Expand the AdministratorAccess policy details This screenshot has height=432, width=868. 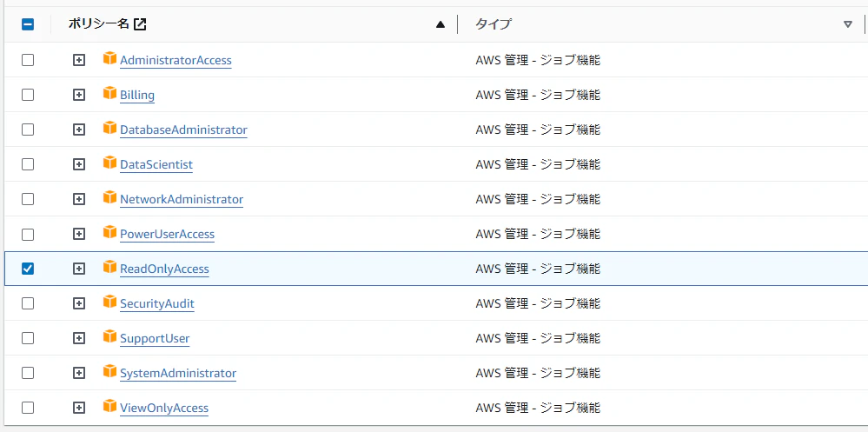coord(79,60)
